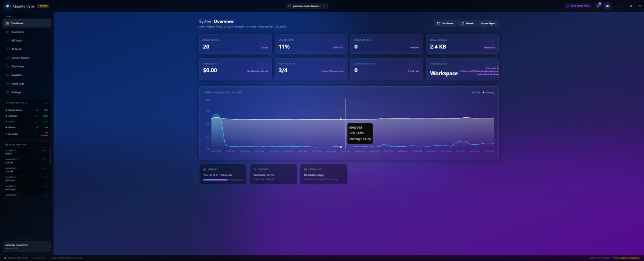Click the Analytics bar chart icon

pyautogui.click(x=7, y=75)
